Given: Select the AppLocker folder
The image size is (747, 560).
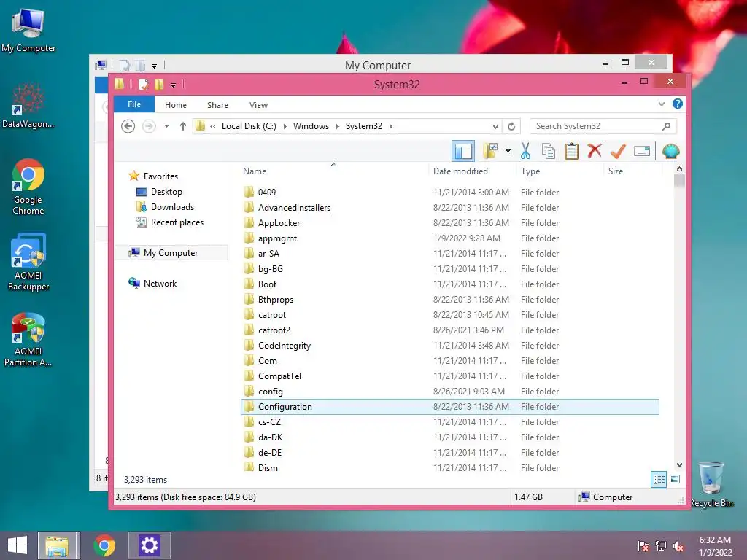Looking at the screenshot, I should pos(279,223).
